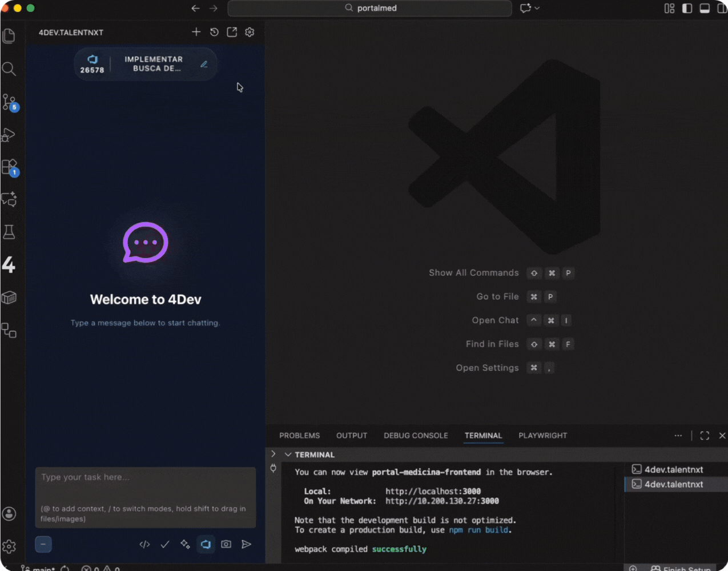Open the panel's more actions ellipsis menu

pos(678,435)
